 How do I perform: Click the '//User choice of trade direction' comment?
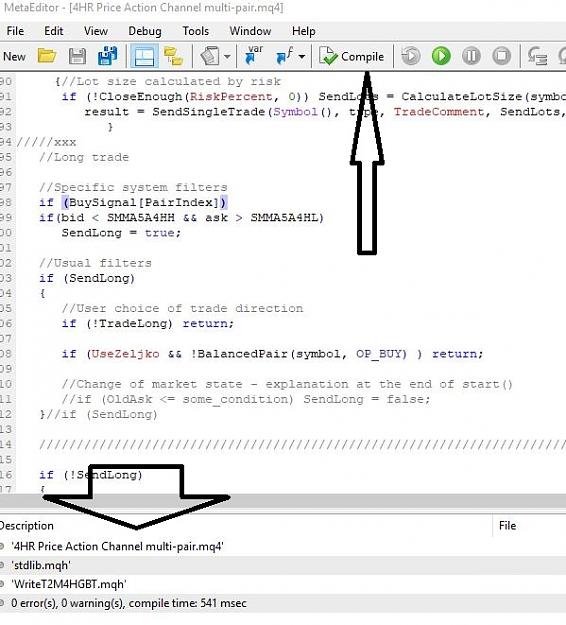tap(182, 308)
